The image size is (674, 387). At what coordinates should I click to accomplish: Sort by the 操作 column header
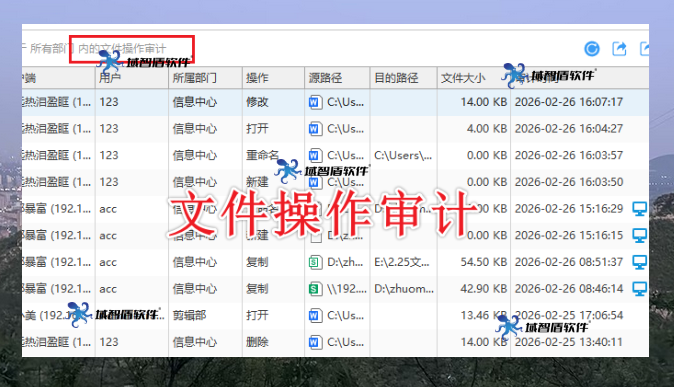point(273,78)
